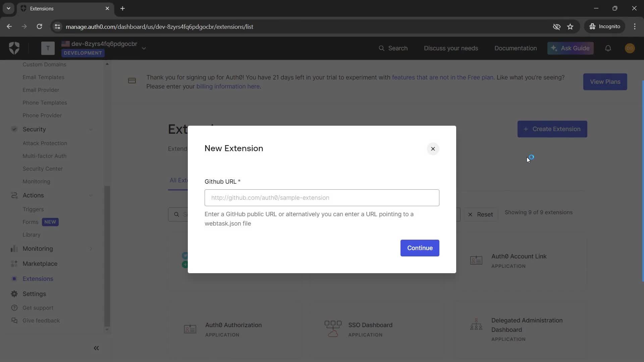
Task: Click the tenant avatar labeled T
Action: (48, 48)
